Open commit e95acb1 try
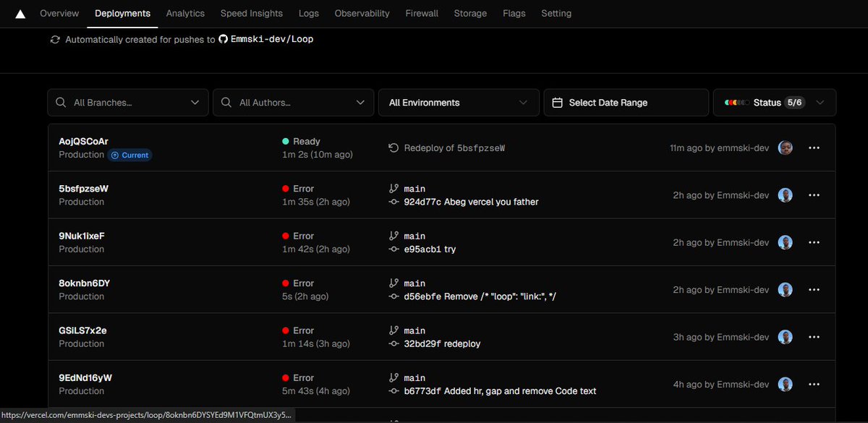Screen dimensions: 868x423 tap(430, 249)
